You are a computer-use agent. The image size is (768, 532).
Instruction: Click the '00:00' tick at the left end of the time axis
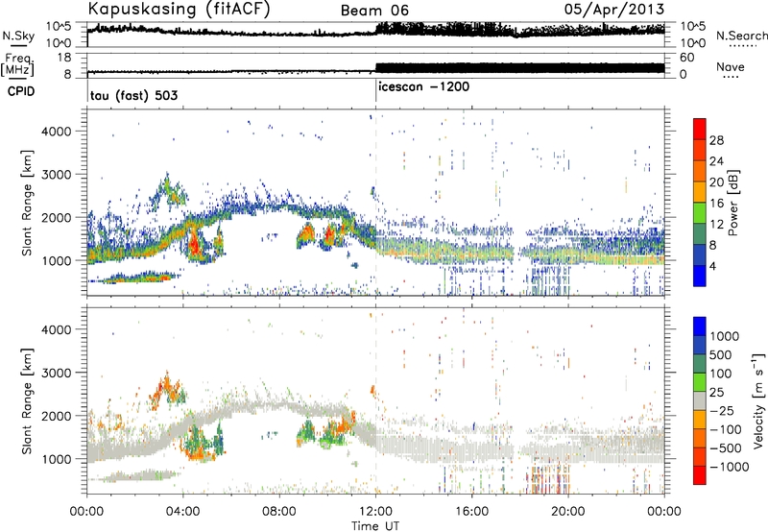pyautogui.click(x=86, y=512)
